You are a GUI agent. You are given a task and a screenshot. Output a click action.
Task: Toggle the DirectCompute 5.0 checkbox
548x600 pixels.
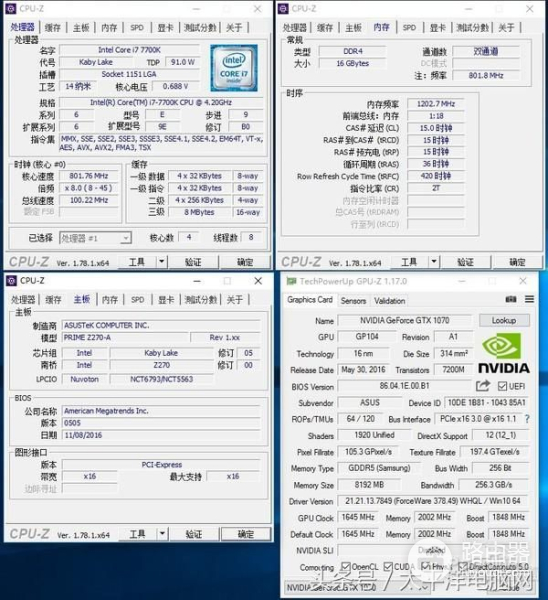[463, 566]
